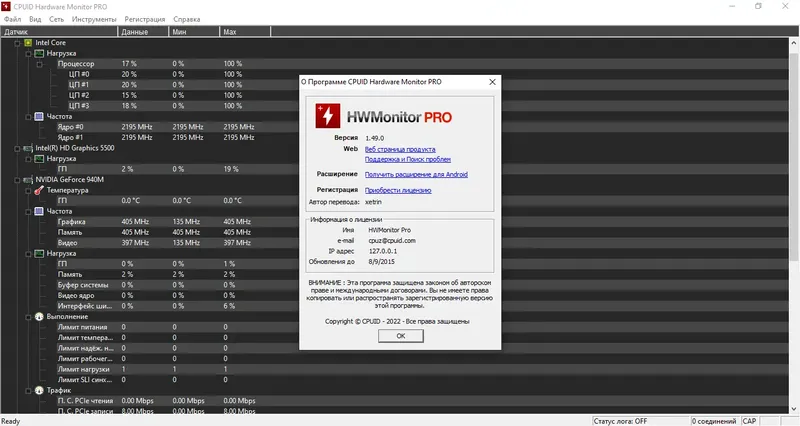
Task: Open the Регистрация menu
Action: pos(145,19)
